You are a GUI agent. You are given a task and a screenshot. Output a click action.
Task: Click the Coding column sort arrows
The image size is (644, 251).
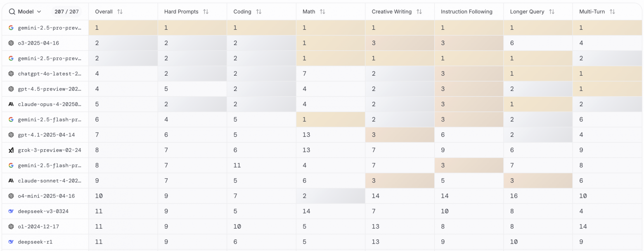[258, 12]
